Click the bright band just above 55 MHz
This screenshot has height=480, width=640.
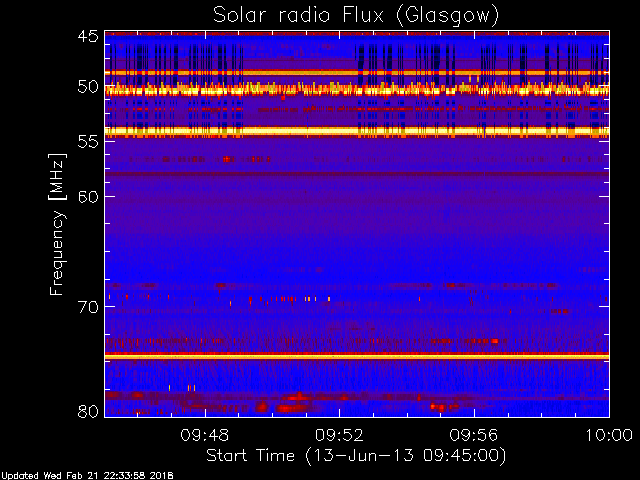click(x=357, y=131)
